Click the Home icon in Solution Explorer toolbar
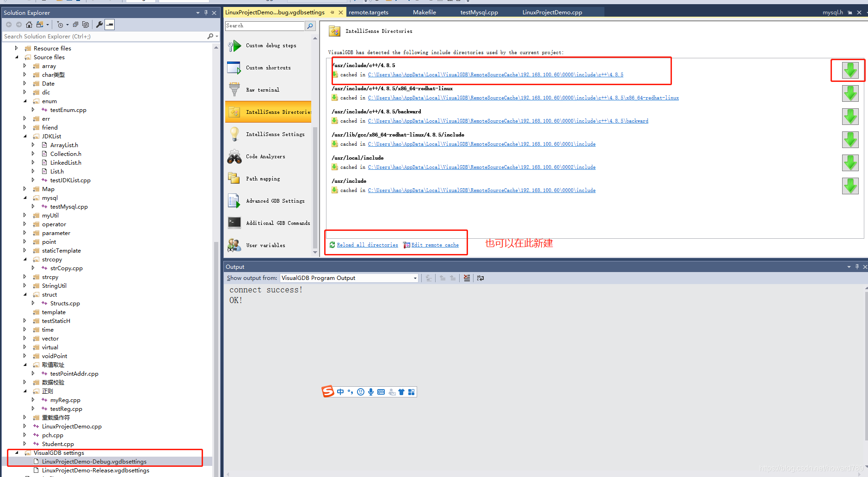Viewport: 868px width, 477px height. pos(29,25)
